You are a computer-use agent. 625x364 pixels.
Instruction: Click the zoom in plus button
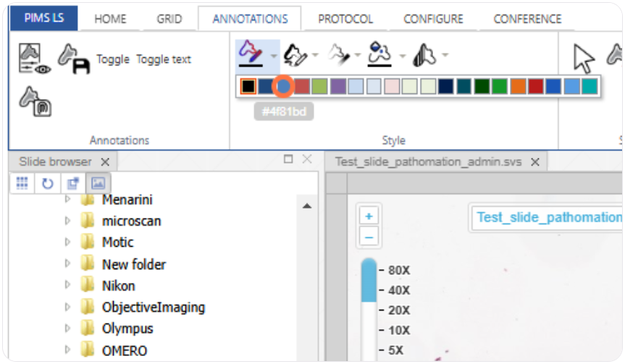[369, 216]
